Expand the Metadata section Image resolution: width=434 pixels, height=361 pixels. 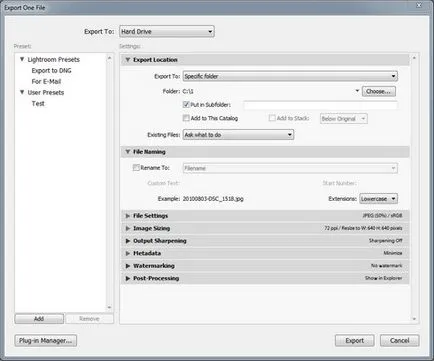[x=127, y=254]
